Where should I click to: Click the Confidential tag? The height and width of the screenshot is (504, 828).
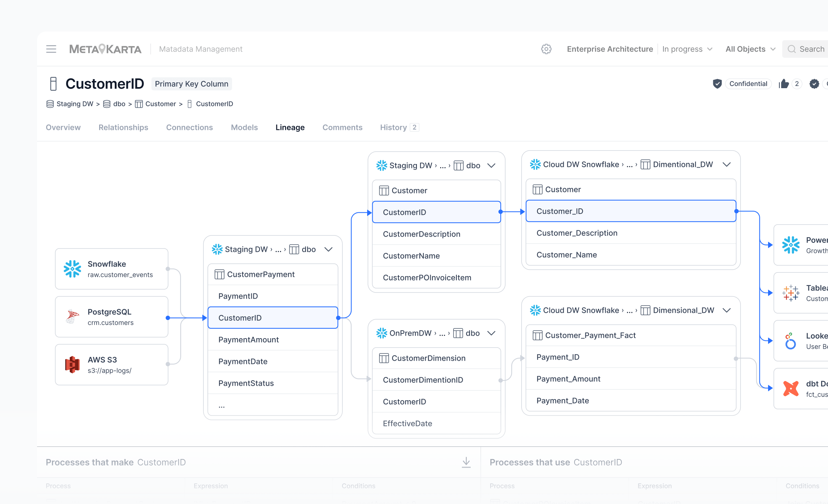pos(748,84)
